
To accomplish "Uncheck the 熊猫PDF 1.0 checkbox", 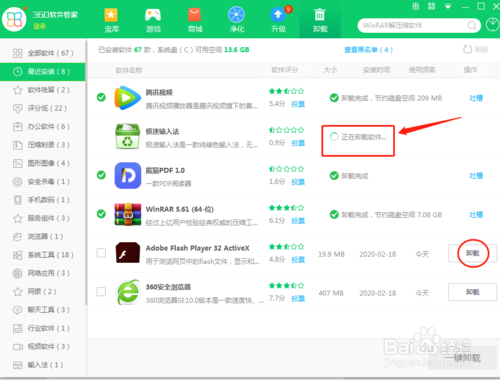I will pos(101,175).
